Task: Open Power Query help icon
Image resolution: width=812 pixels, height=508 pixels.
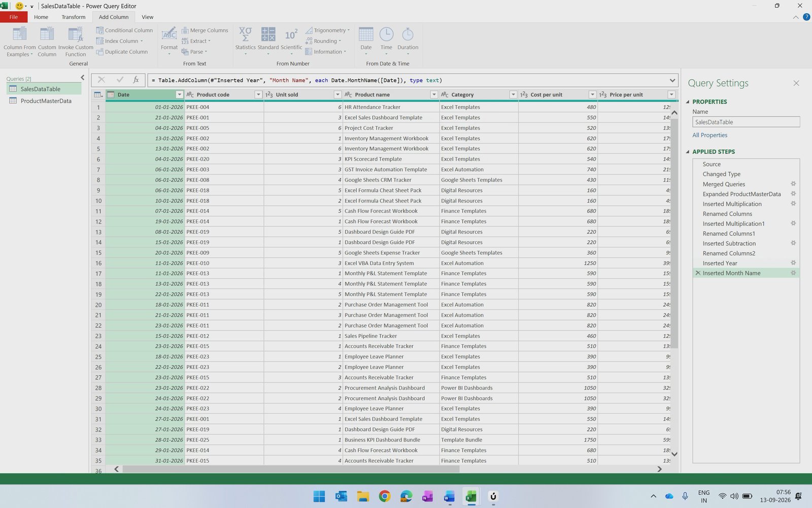Action: (806, 17)
